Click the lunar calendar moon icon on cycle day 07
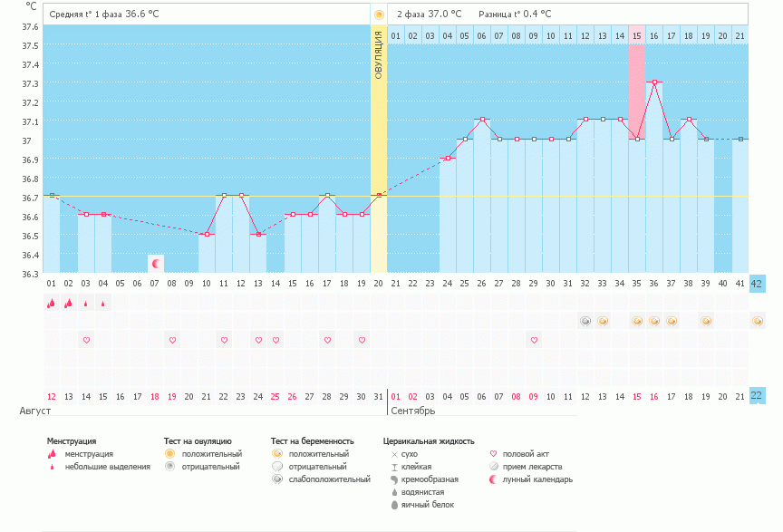 coord(156,264)
